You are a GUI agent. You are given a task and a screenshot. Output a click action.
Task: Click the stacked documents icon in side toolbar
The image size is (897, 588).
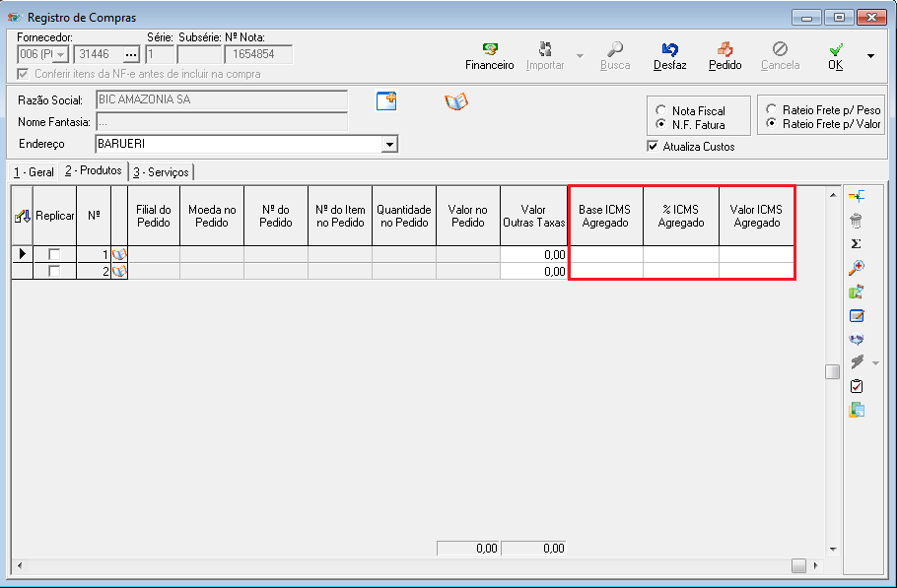857,410
